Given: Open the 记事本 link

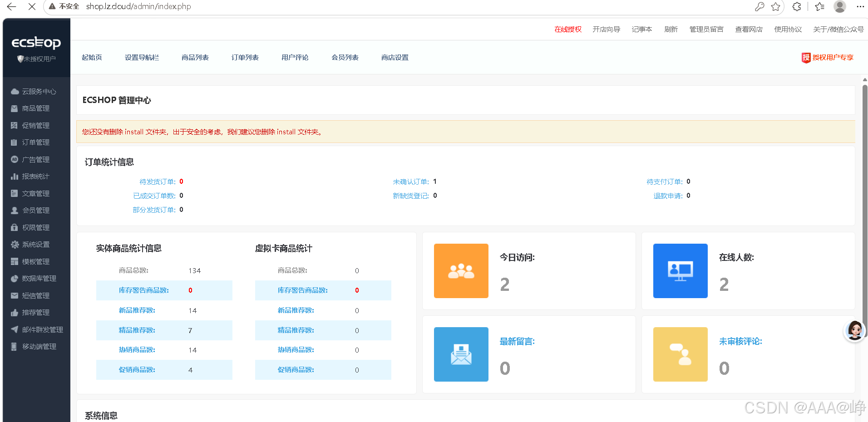Looking at the screenshot, I should click(642, 29).
